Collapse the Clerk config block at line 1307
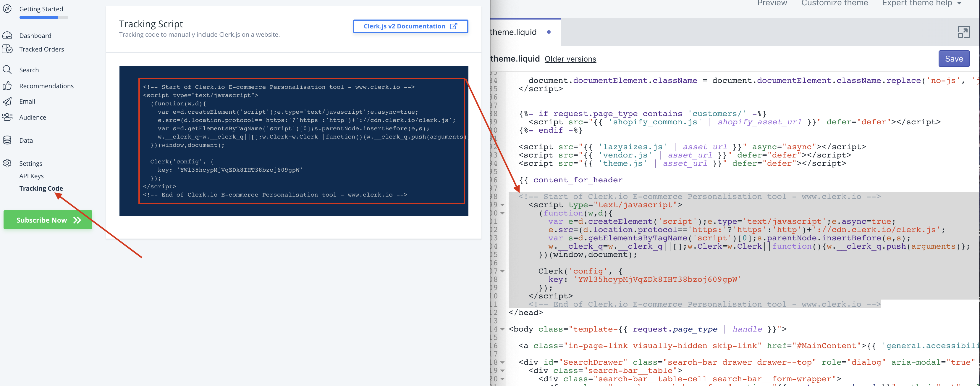980x386 pixels. (503, 271)
